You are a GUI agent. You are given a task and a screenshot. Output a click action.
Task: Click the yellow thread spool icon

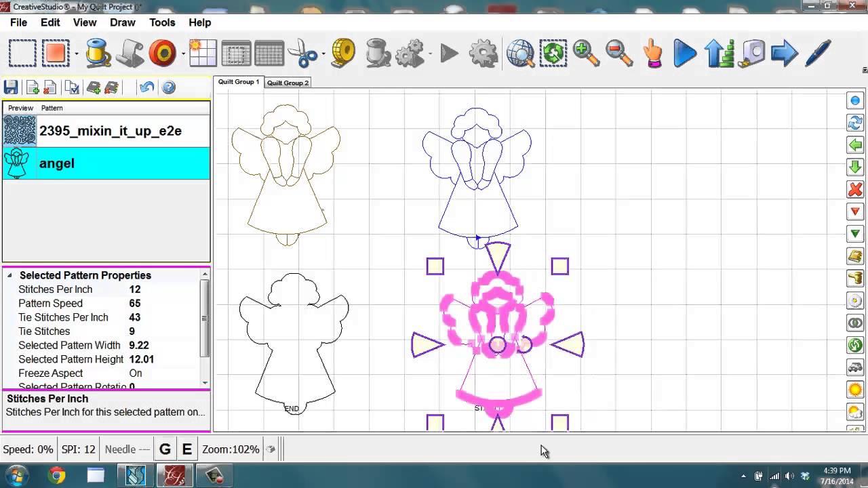pos(98,53)
